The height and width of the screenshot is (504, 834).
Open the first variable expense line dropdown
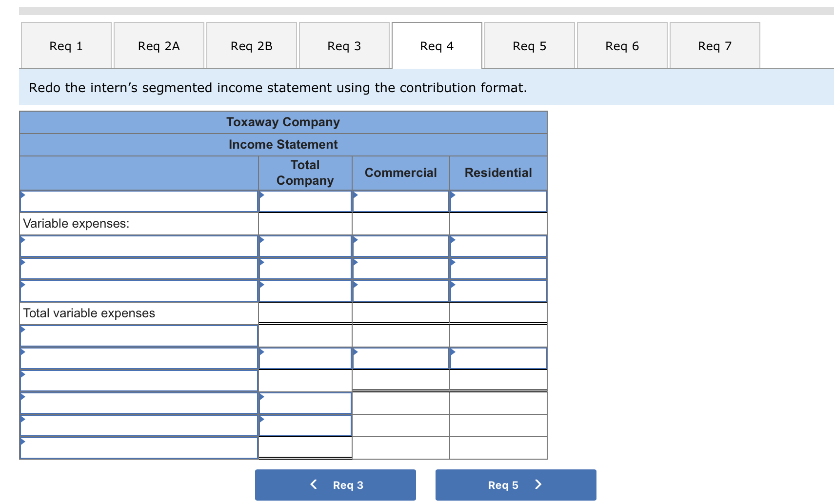click(139, 246)
